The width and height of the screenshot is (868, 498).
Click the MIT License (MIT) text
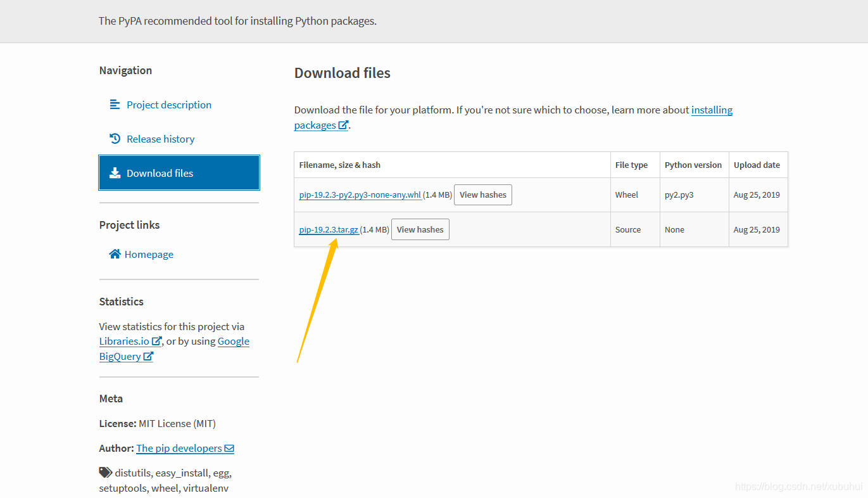click(x=177, y=423)
